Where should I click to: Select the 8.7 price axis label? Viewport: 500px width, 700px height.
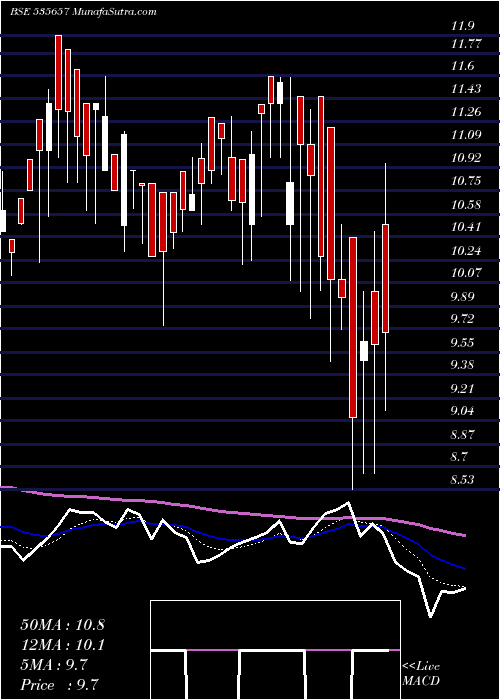point(460,457)
